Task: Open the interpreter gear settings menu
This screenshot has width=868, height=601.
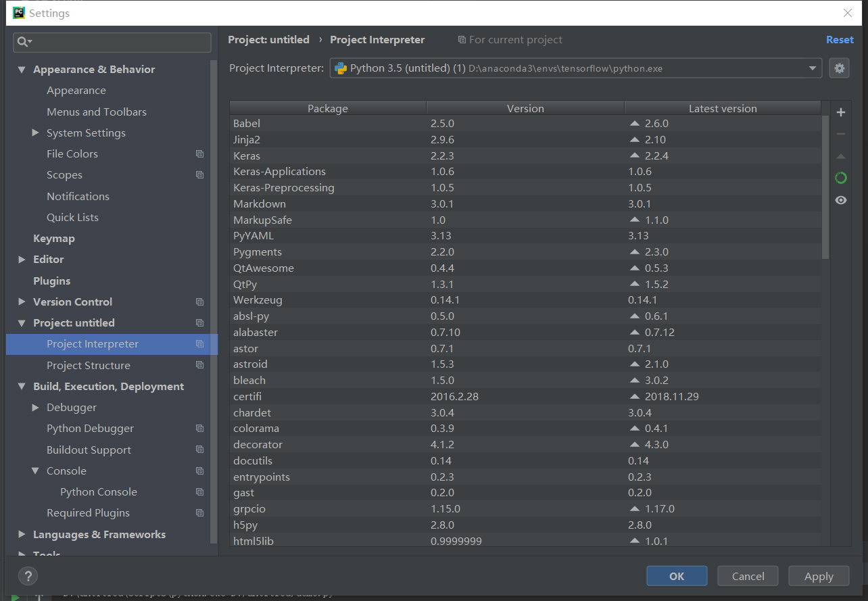Action: click(x=840, y=68)
